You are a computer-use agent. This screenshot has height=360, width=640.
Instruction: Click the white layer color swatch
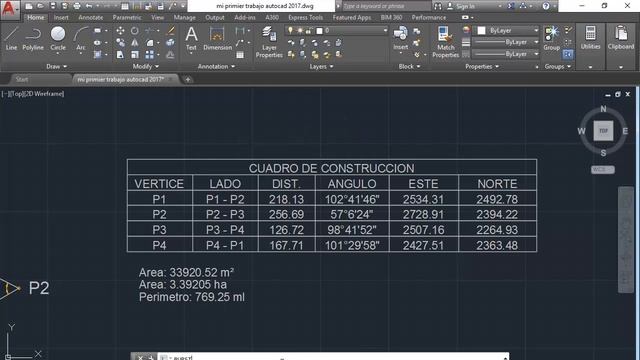pos(319,31)
